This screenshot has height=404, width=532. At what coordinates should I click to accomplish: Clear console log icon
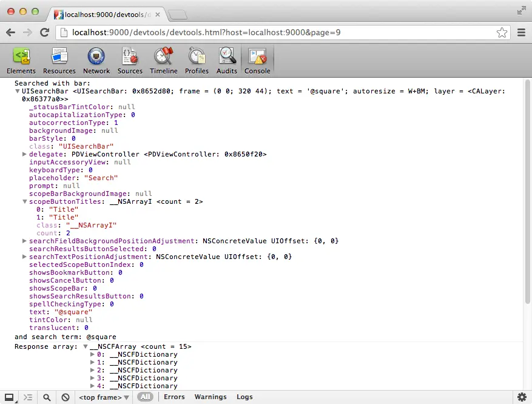tap(66, 397)
